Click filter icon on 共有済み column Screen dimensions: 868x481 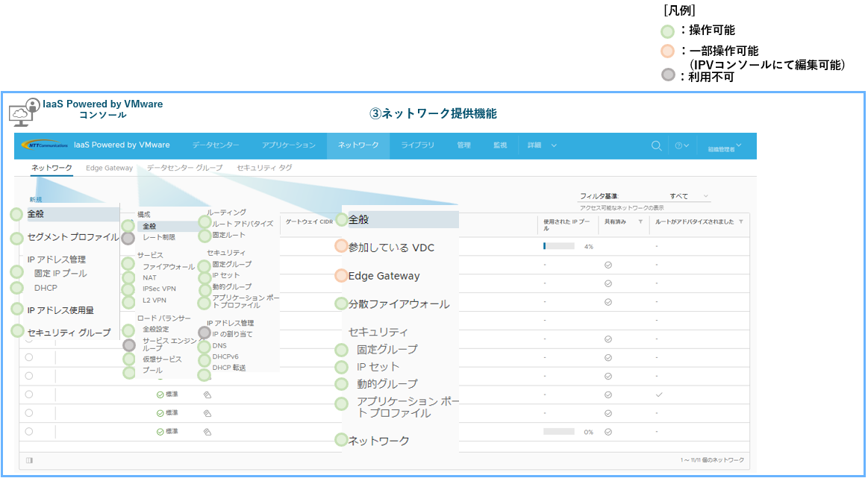click(x=640, y=222)
